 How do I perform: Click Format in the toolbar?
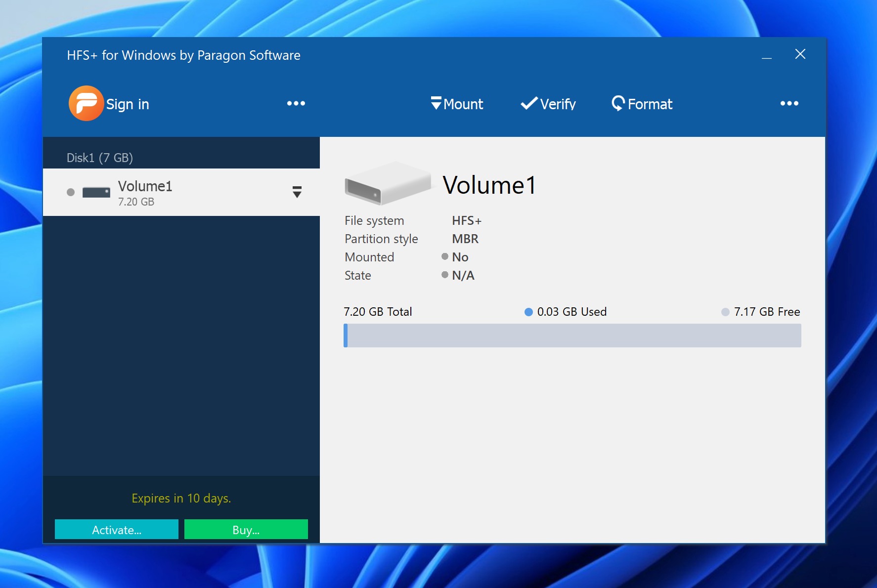tap(642, 104)
